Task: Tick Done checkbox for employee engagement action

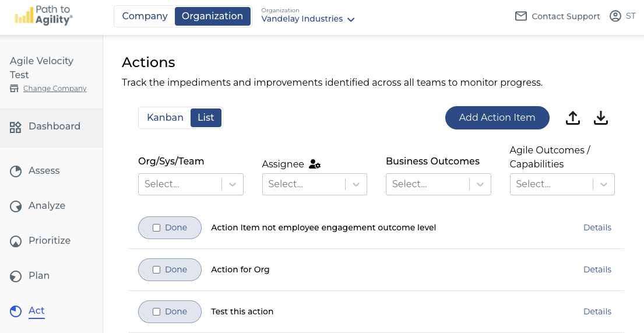Action: pyautogui.click(x=156, y=227)
